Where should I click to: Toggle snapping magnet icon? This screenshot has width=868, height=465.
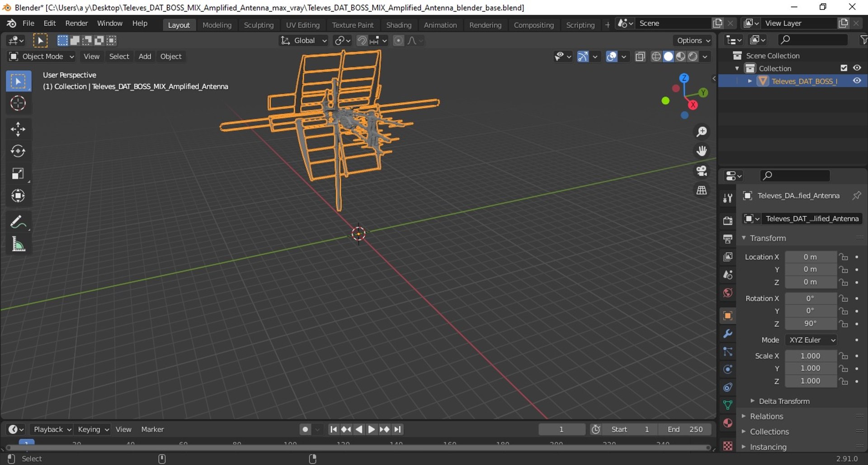(x=362, y=41)
